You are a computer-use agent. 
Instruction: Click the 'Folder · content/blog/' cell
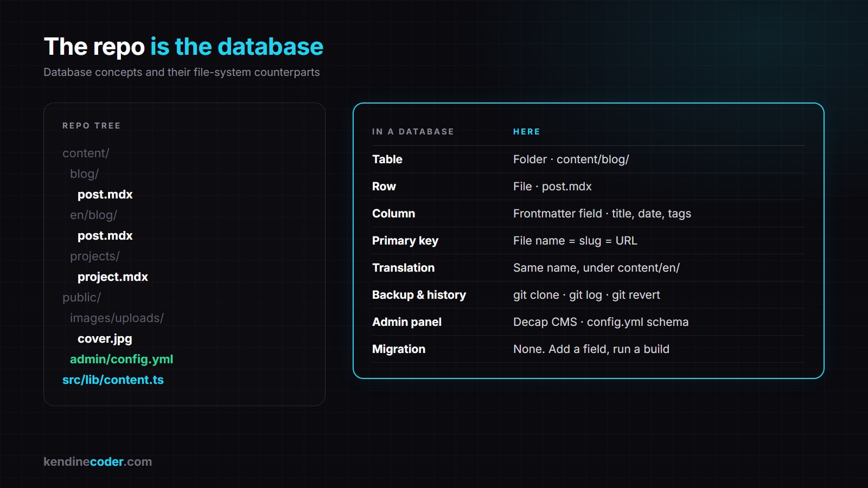tap(571, 159)
